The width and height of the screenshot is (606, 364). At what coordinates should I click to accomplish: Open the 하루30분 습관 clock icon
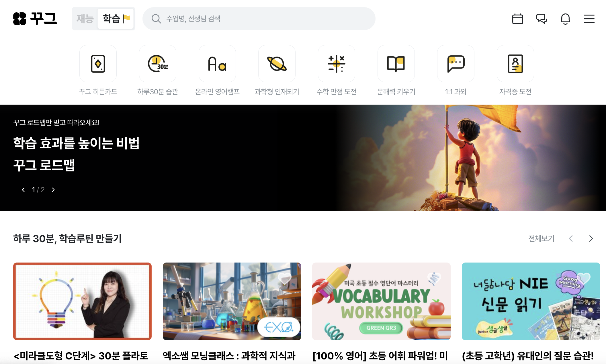(x=158, y=64)
